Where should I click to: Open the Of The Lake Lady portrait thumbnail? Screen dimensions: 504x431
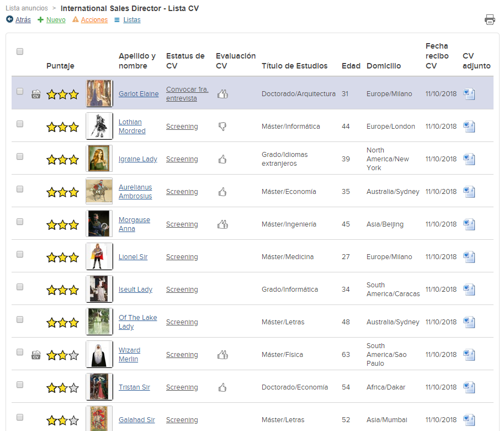99,322
